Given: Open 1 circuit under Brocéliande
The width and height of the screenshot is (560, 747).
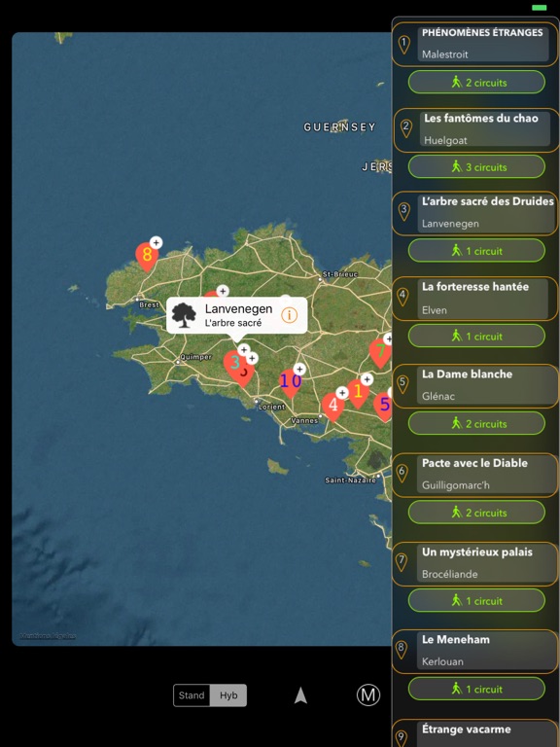Looking at the screenshot, I should [x=476, y=600].
